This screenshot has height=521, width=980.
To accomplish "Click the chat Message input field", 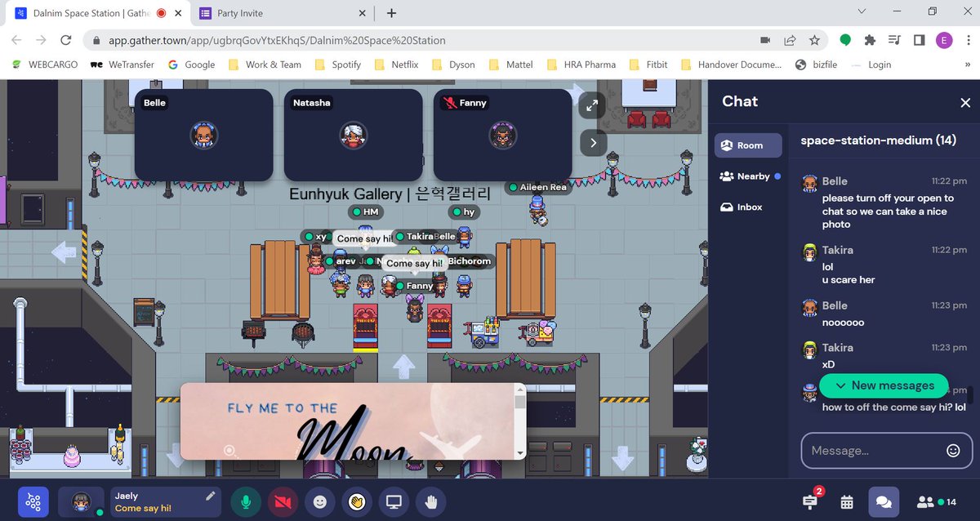I will [x=887, y=451].
